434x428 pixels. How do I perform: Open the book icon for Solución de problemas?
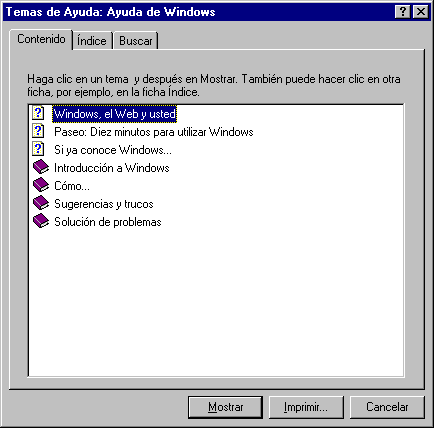[x=41, y=221]
